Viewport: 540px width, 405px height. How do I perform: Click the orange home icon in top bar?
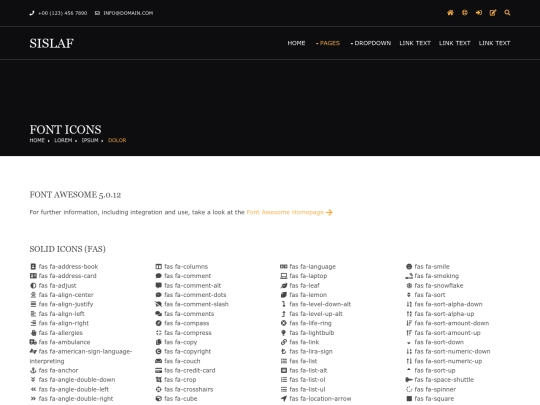click(x=450, y=13)
